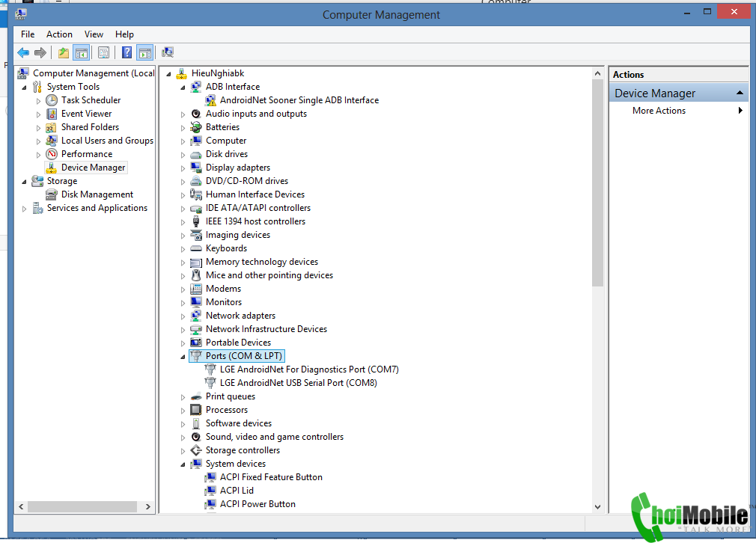756x543 pixels.
Task: Click the DVD/CD-ROM drives icon
Action: coord(196,181)
